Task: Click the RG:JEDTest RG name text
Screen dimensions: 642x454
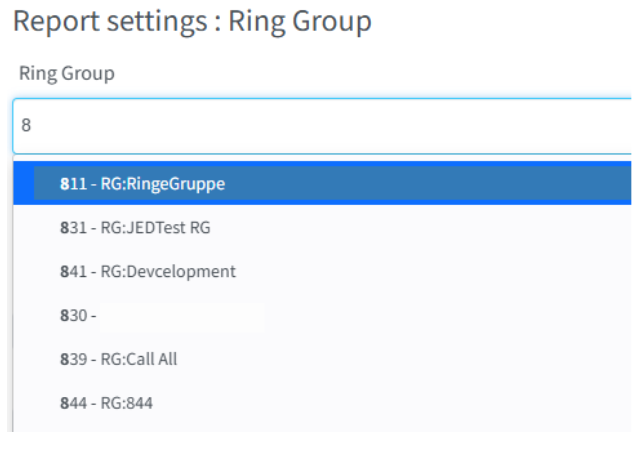Action: [x=156, y=227]
